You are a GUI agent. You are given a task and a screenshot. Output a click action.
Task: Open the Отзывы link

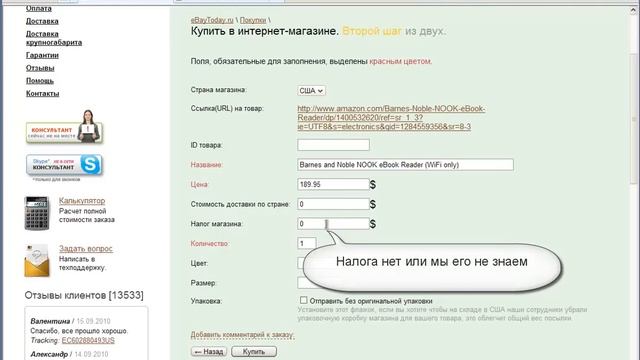pos(40,68)
